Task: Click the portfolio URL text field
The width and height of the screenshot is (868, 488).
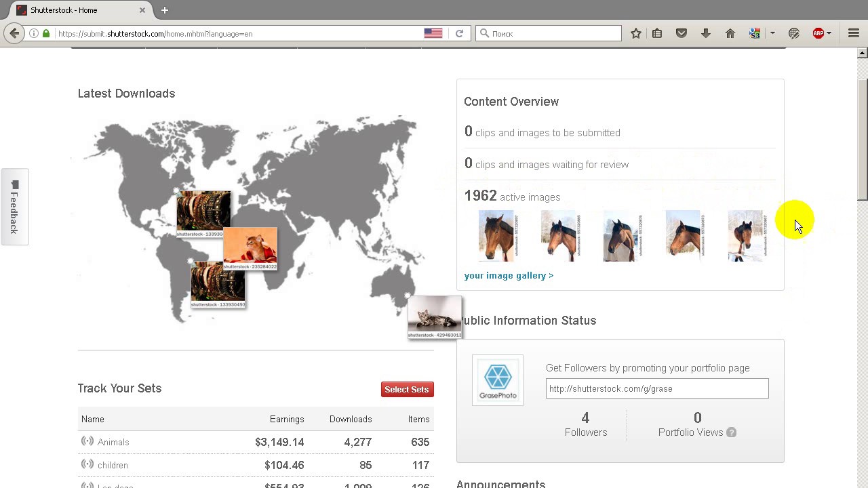Action: pyautogui.click(x=657, y=388)
